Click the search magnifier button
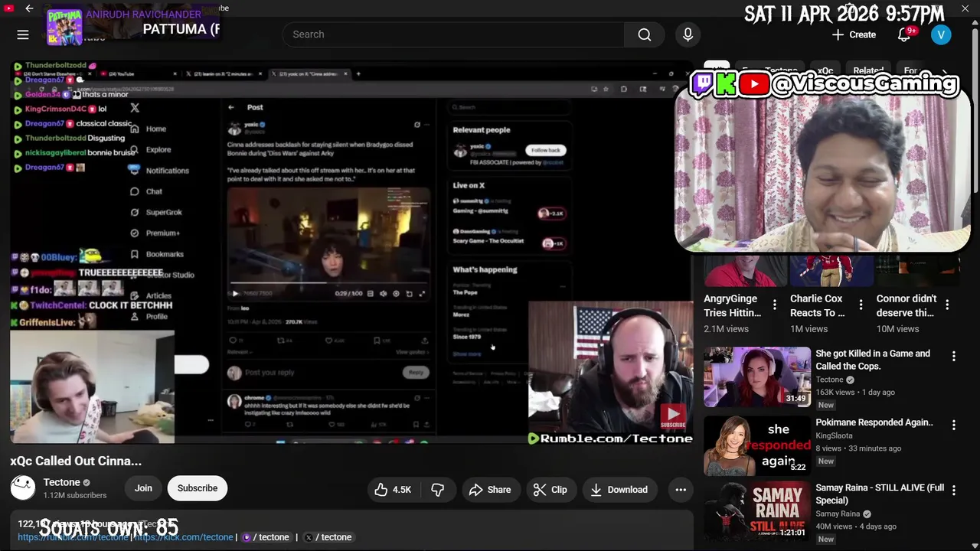 click(x=645, y=34)
